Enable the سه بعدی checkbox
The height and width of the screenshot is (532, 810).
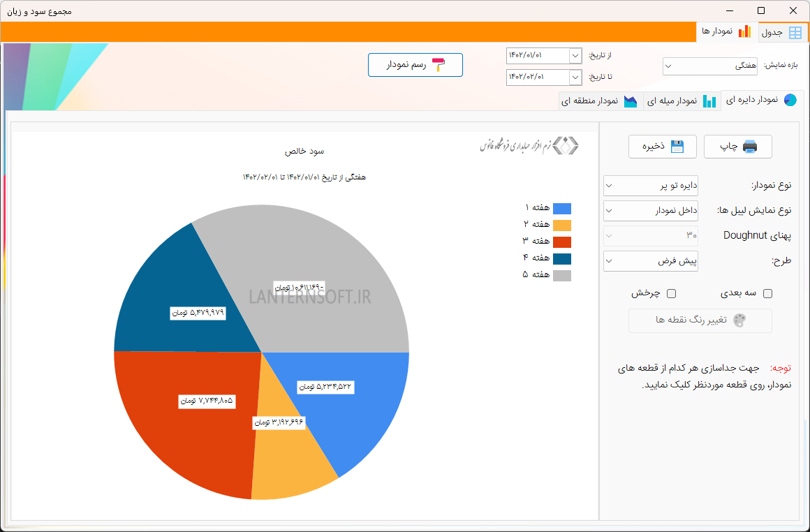(767, 293)
